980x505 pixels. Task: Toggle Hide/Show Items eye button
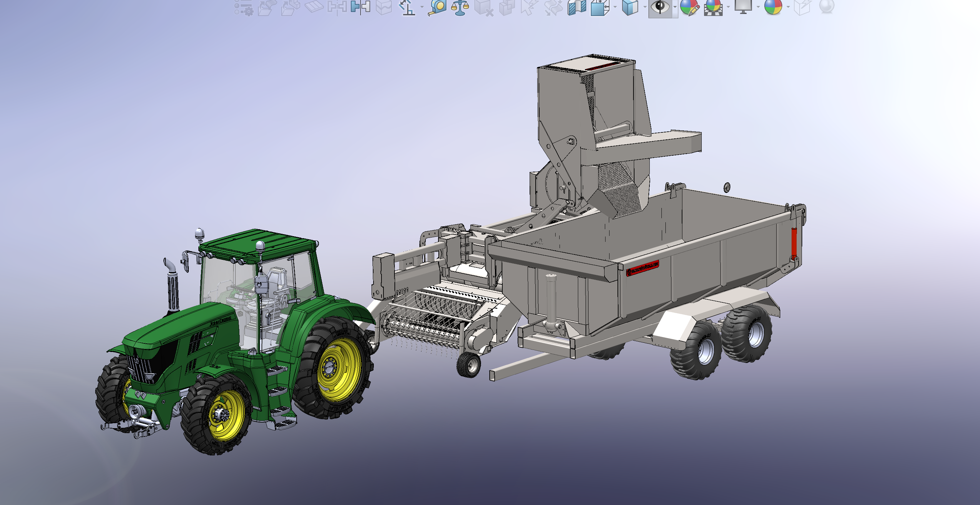pos(660,7)
